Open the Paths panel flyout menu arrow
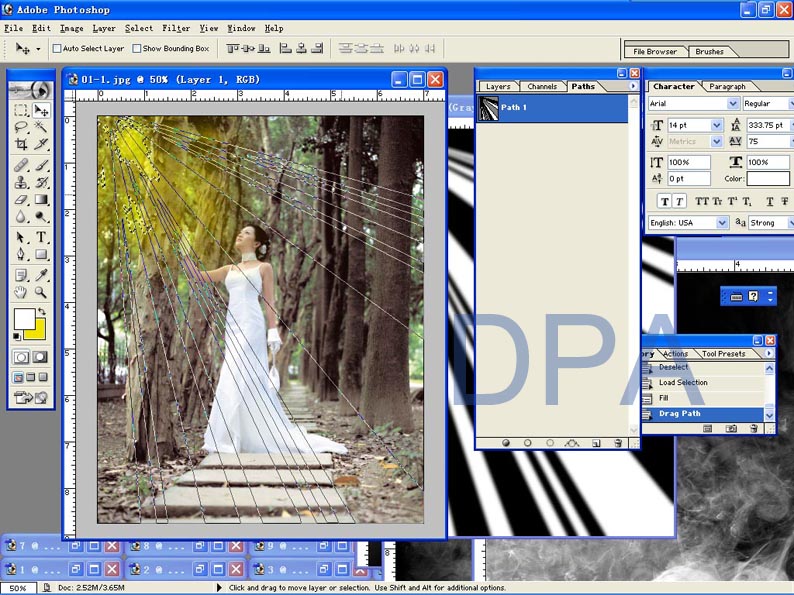Viewport: 794px width, 595px height. click(x=633, y=86)
